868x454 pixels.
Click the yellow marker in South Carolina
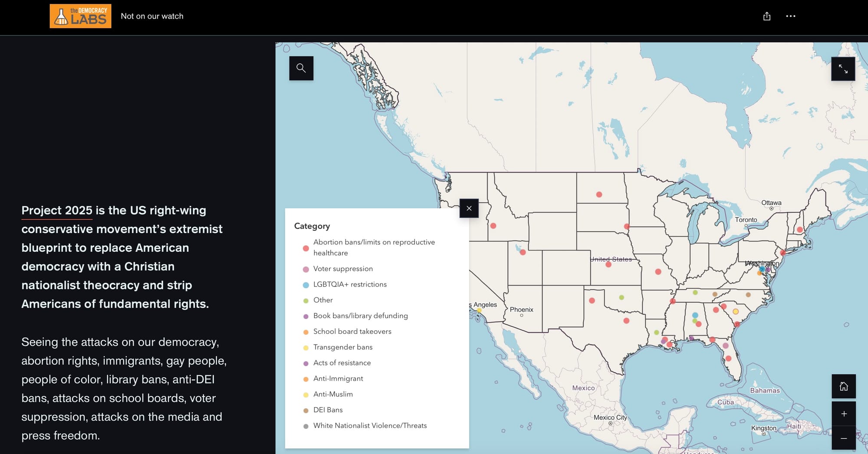coord(736,311)
